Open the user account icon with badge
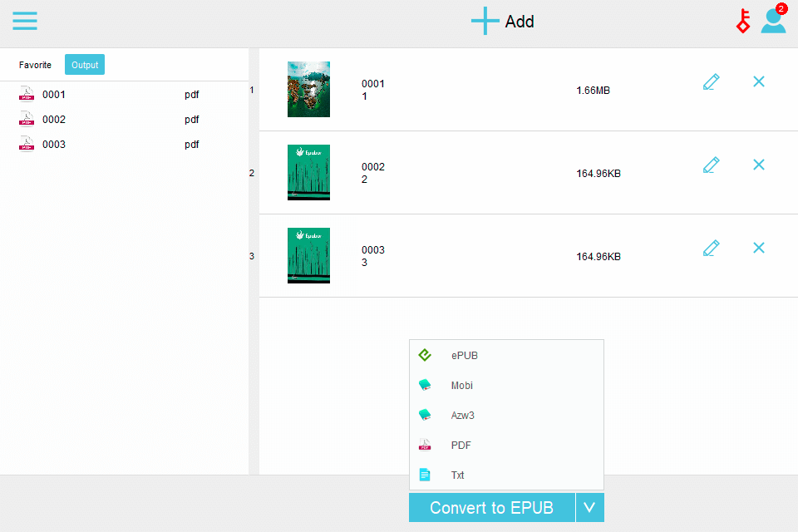 tap(773, 21)
